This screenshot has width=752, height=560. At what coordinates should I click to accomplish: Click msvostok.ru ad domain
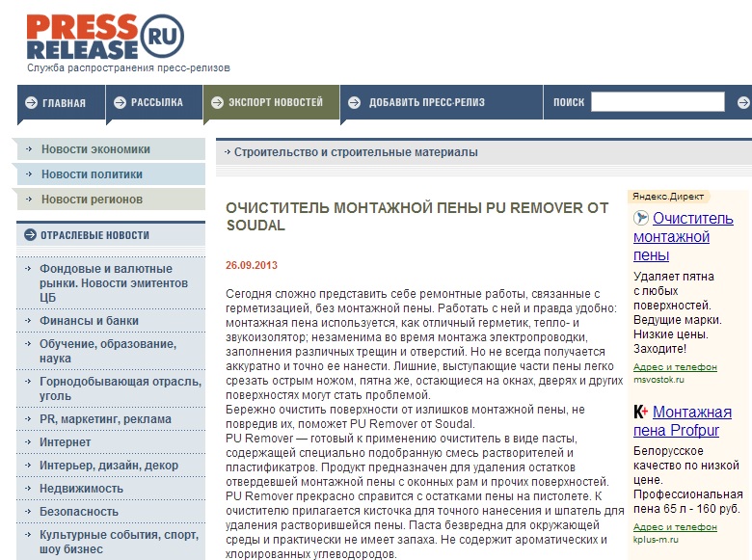[658, 379]
